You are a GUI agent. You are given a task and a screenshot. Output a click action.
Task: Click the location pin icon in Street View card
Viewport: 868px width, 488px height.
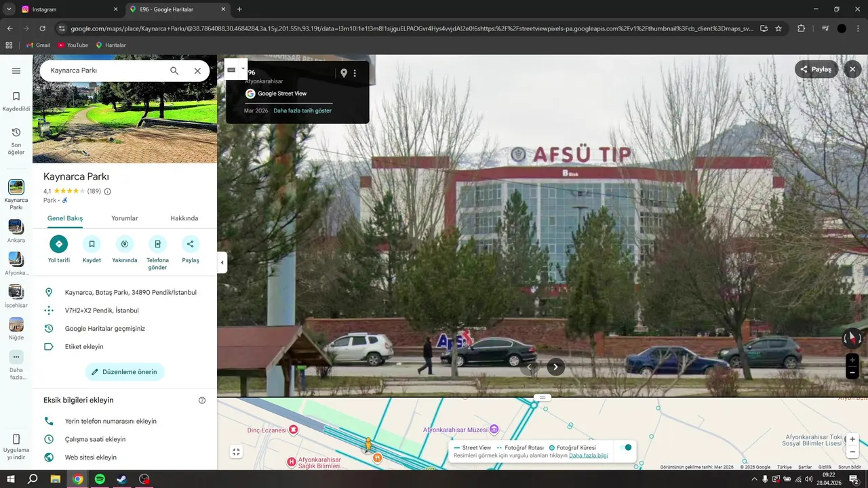344,73
